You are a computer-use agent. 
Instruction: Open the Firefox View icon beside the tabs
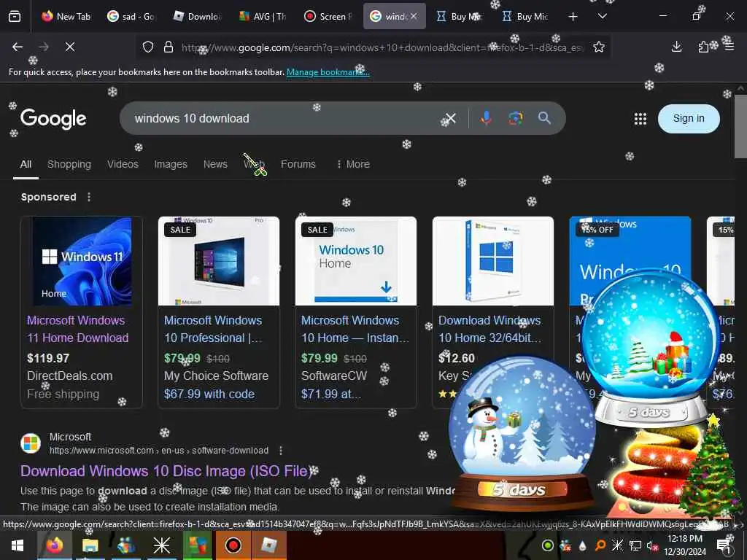click(15, 16)
